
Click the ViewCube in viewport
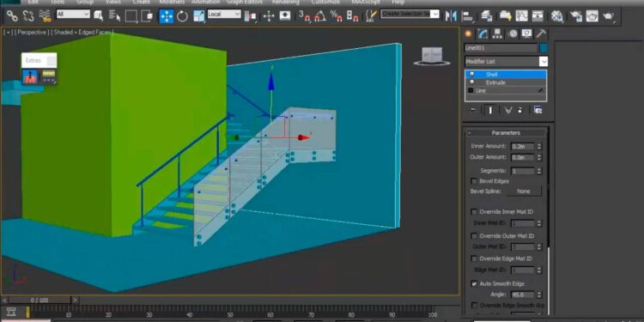pyautogui.click(x=432, y=56)
